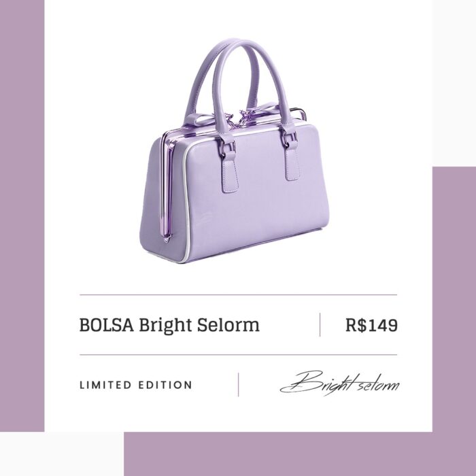Viewport: 476px width, 476px height.
Task: Select the "LIMITED EDITION" text
Action: 136,385
